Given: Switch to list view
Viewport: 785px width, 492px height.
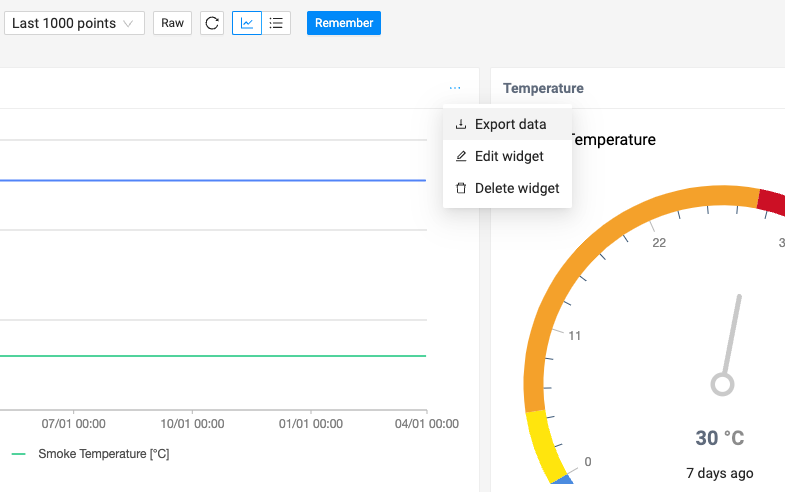Looking at the screenshot, I should point(276,23).
